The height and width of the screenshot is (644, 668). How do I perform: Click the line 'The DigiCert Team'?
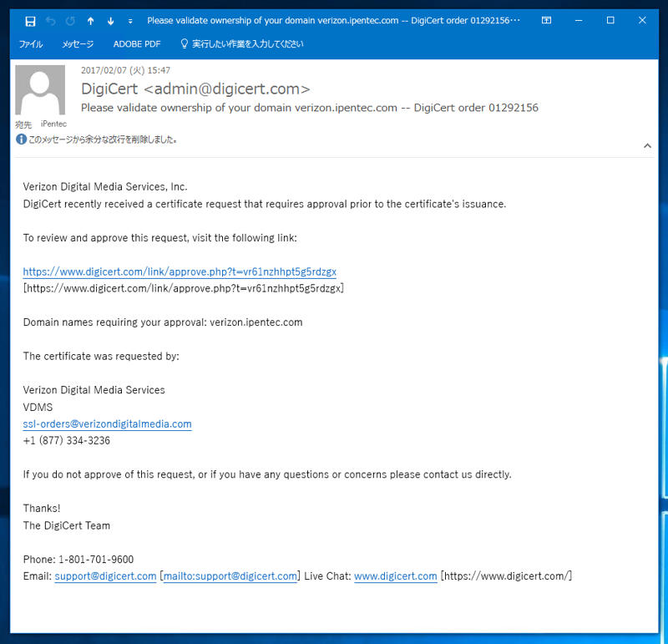(67, 525)
